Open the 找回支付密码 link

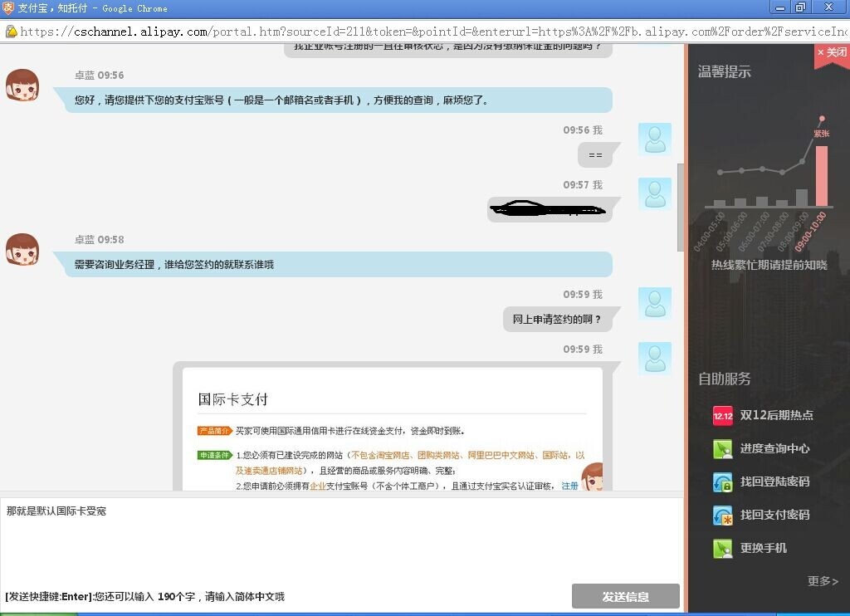774,515
